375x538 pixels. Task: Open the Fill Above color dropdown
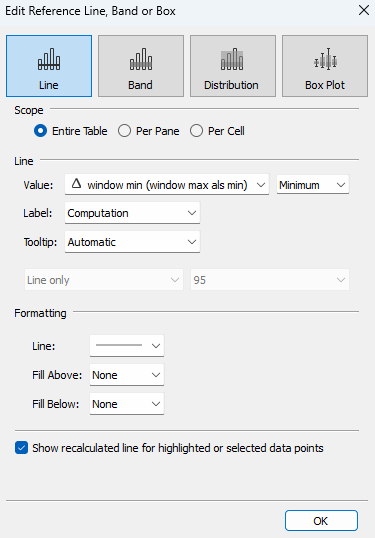127,375
